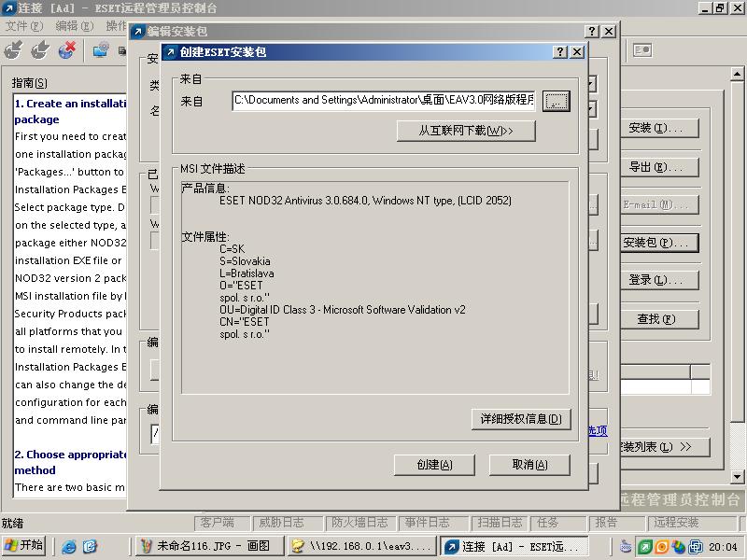The height and width of the screenshot is (560, 747).
Task: Click the orange tray icon in system tray
Action: 661,546
